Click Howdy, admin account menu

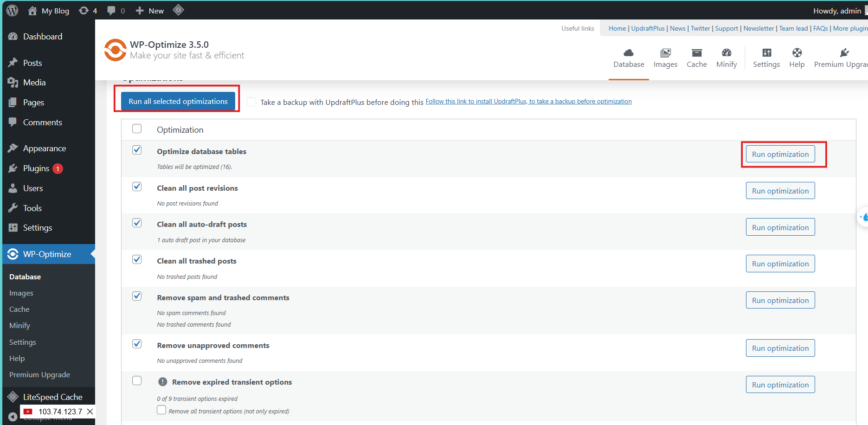point(837,11)
